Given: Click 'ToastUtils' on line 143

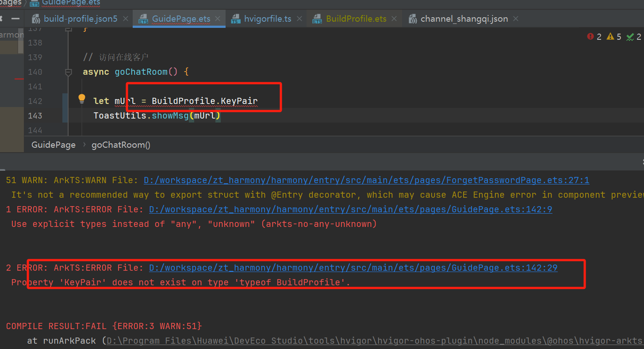Looking at the screenshot, I should pyautogui.click(x=120, y=116).
